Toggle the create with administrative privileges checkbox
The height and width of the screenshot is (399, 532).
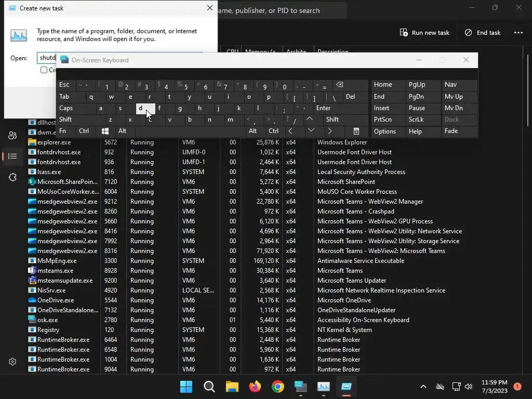tap(44, 70)
